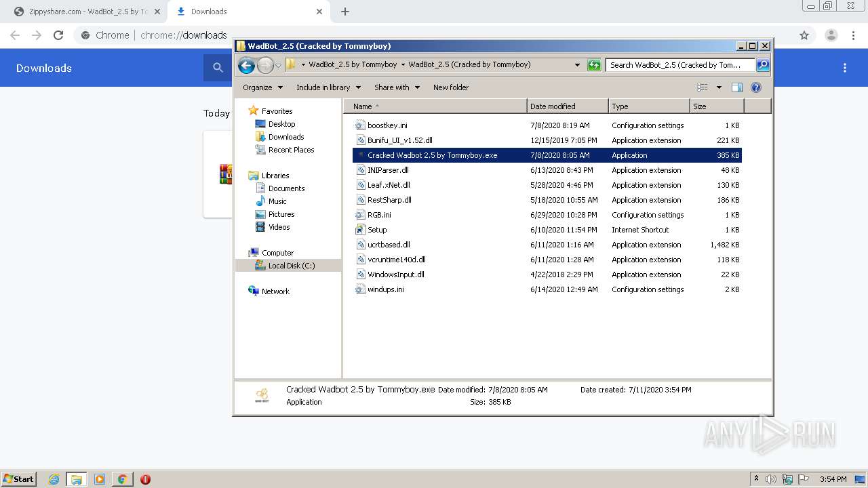The image size is (868, 488).
Task: Select the INIParser.dll file icon
Action: pos(361,170)
